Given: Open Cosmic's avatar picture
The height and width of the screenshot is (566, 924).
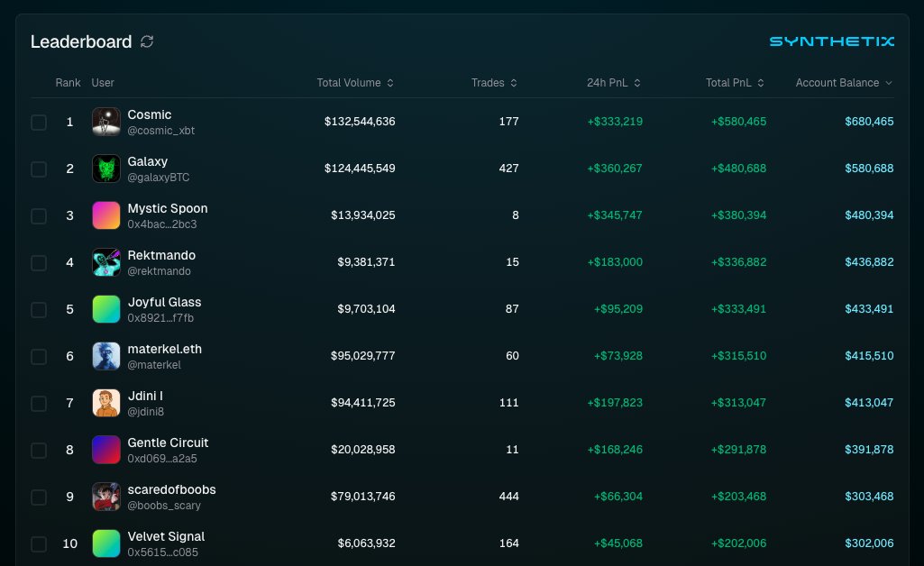Looking at the screenshot, I should coord(106,122).
